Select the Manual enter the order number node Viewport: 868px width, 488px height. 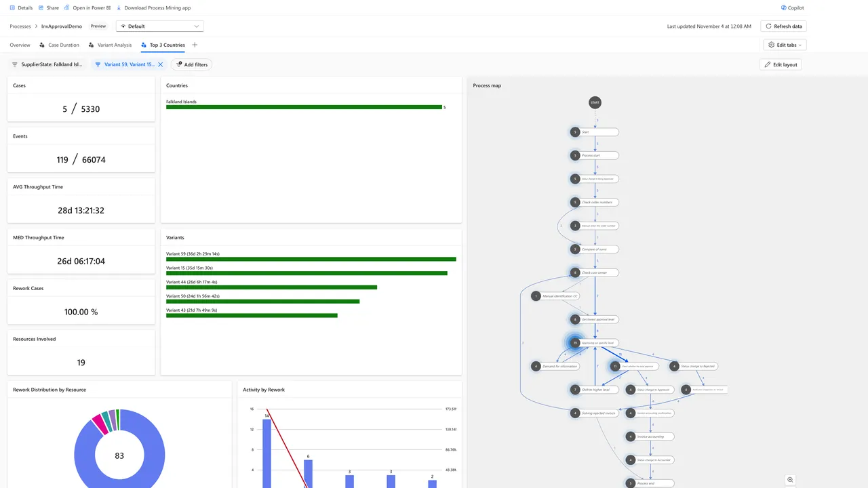(x=595, y=226)
